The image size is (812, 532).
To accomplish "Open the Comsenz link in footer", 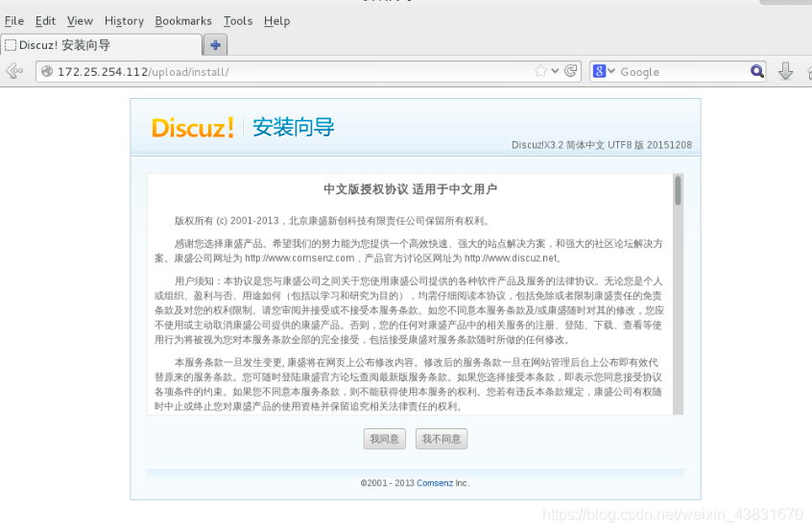I will (435, 483).
